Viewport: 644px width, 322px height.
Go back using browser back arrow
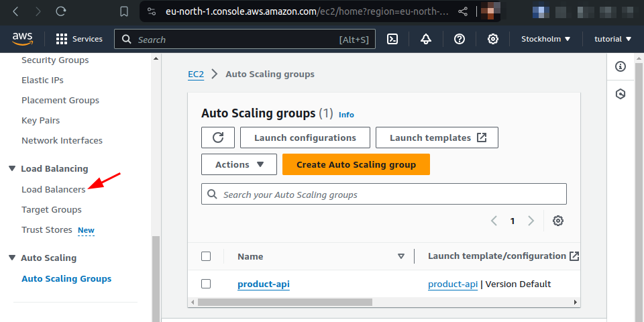pyautogui.click(x=15, y=11)
